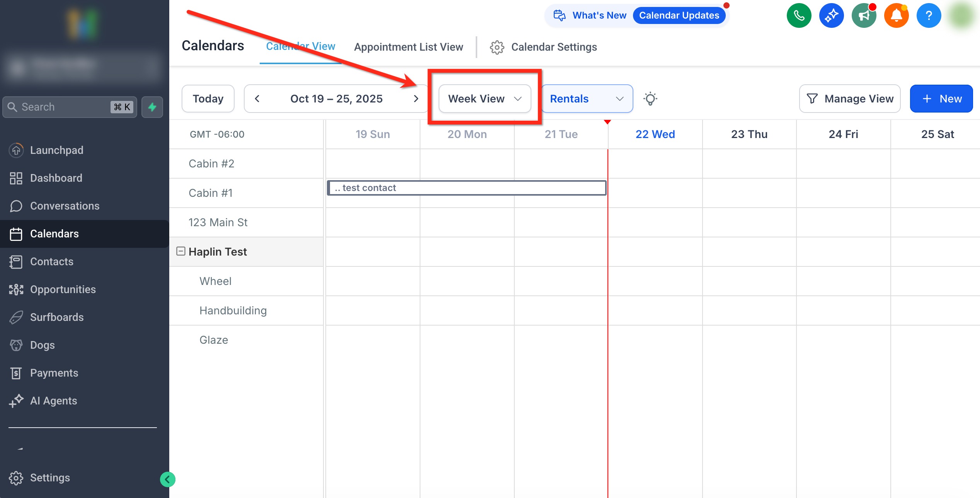
Task: Open the AI sparkle assistant icon
Action: coord(831,15)
